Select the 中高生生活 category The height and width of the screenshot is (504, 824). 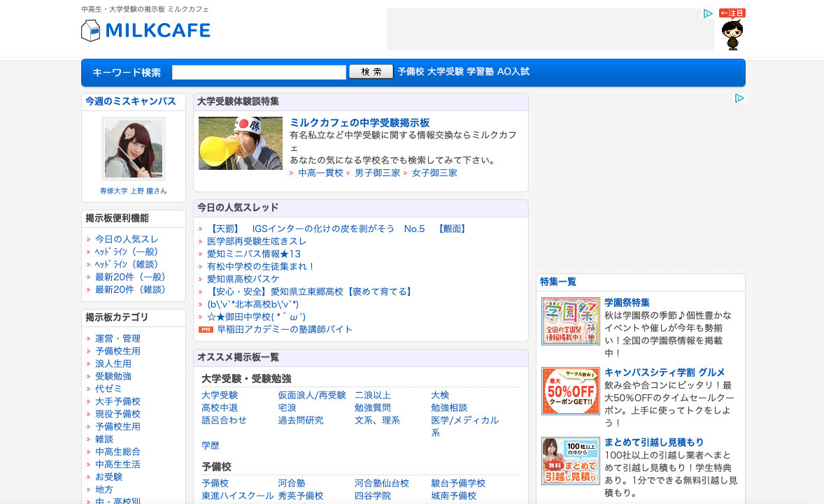[118, 465]
